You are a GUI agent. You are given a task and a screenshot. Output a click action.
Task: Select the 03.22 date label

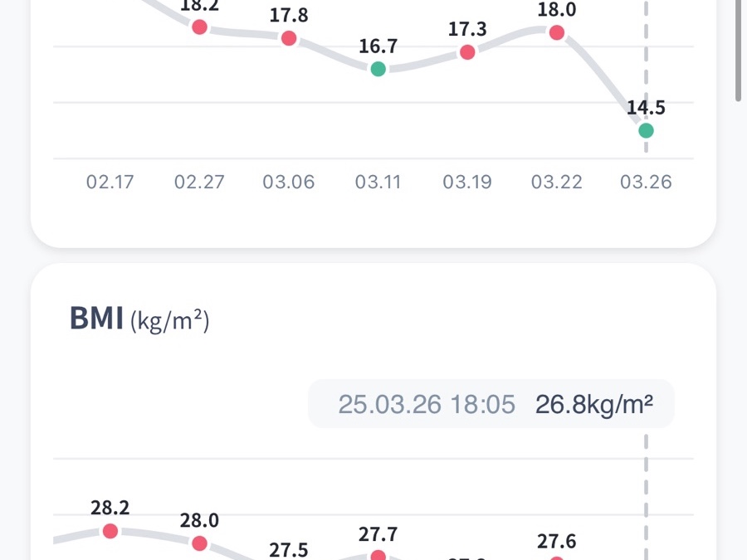(x=556, y=183)
